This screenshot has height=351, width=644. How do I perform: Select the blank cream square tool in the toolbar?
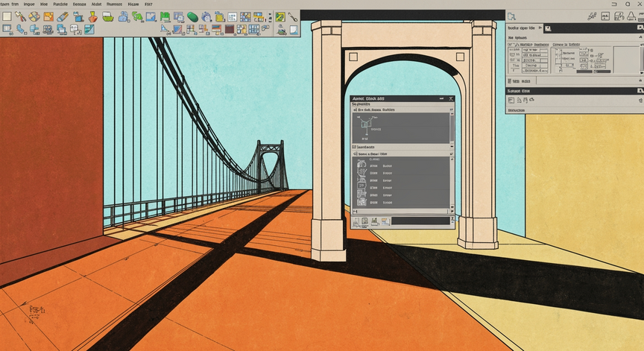pos(7,16)
